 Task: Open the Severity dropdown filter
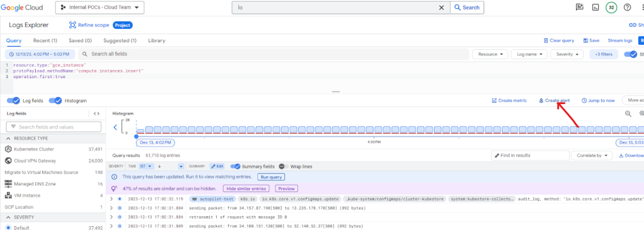tap(567, 54)
